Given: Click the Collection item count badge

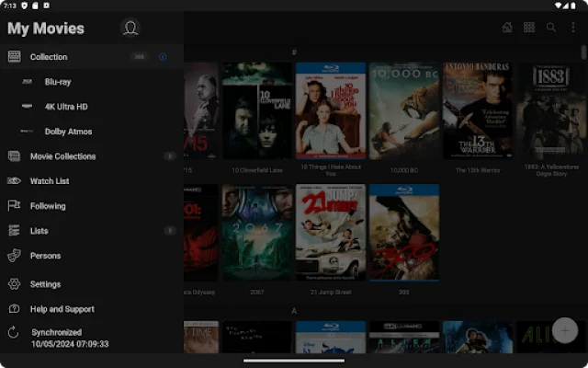Looking at the screenshot, I should click(139, 57).
